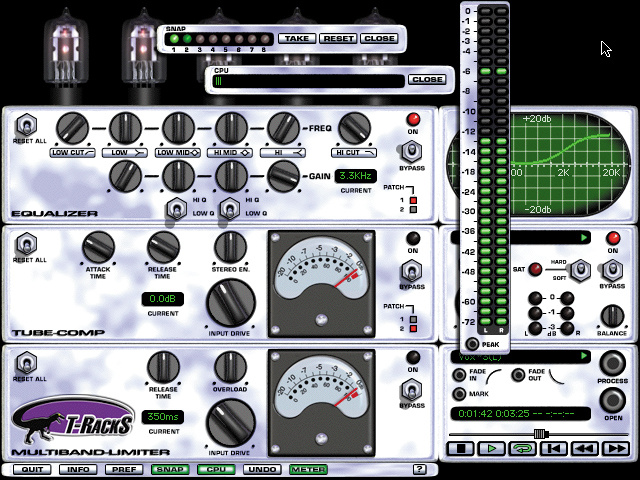Toggle the output section ON red light
Image resolution: width=640 pixels, height=480 pixels.
tap(613, 238)
